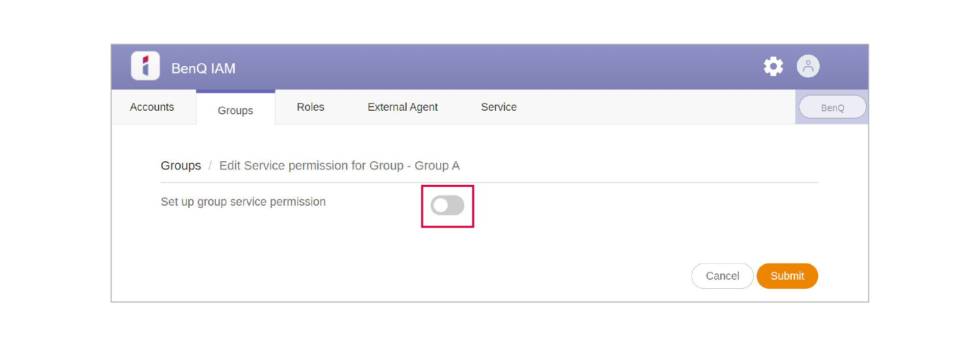Click the BenQ organization pill button
This screenshot has height=346, width=980.
click(x=832, y=108)
